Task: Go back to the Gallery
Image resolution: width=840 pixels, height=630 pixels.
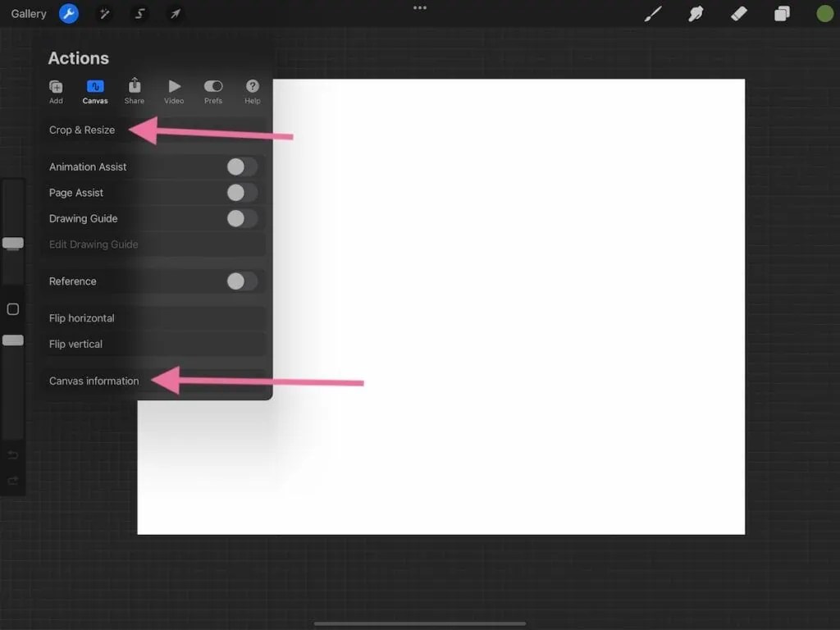Action: coord(29,13)
